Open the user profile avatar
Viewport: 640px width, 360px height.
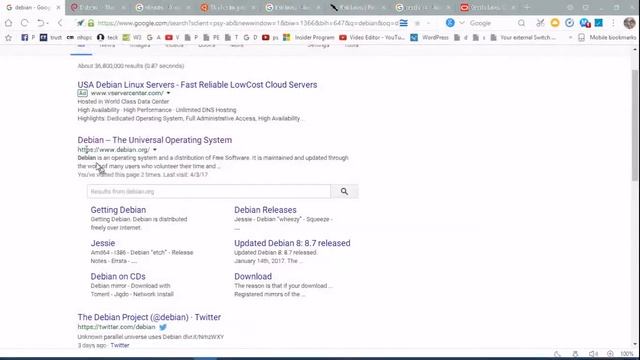click(629, 23)
